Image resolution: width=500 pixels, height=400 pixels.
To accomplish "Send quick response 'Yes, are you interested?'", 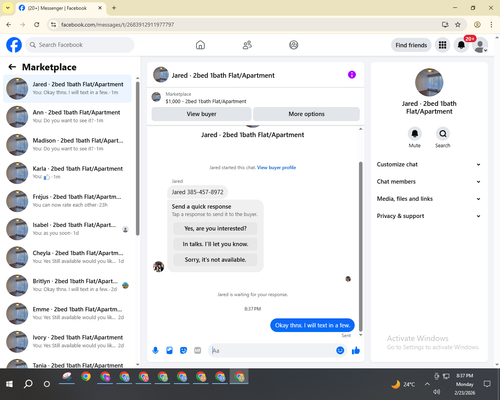I will coord(215,229).
